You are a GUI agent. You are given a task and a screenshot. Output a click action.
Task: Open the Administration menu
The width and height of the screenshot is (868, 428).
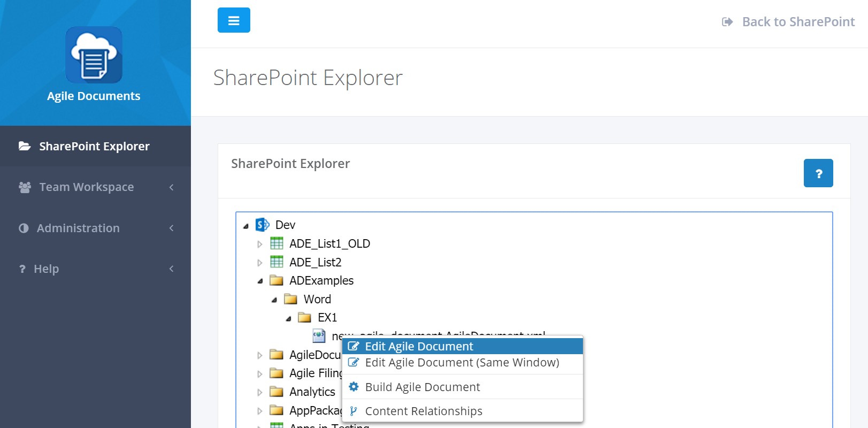[95, 228]
